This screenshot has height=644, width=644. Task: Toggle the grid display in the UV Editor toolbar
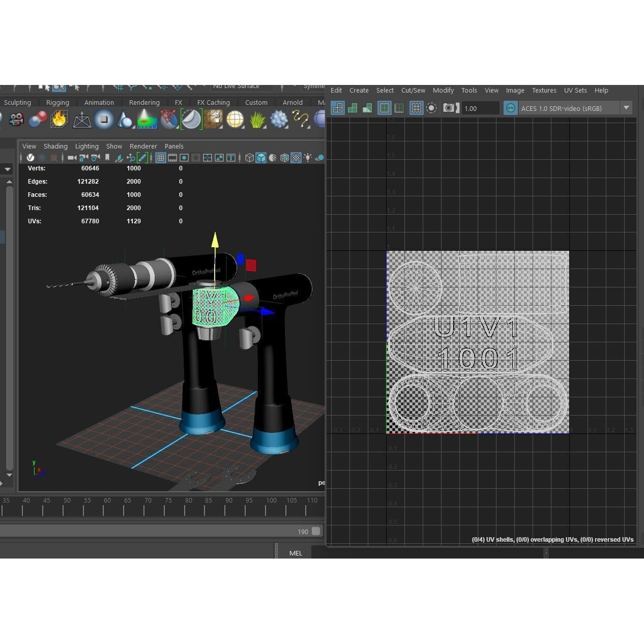coord(416,108)
